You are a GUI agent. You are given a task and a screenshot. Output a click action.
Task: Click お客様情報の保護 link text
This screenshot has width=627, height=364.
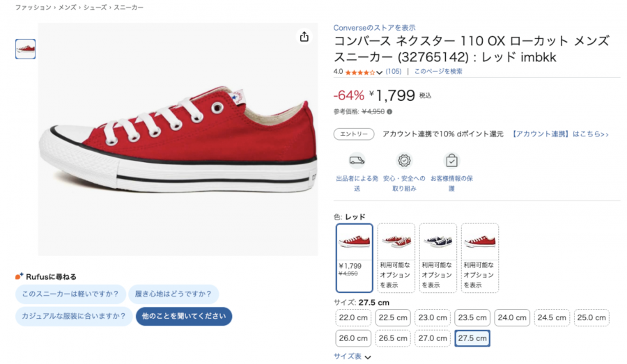[451, 184]
